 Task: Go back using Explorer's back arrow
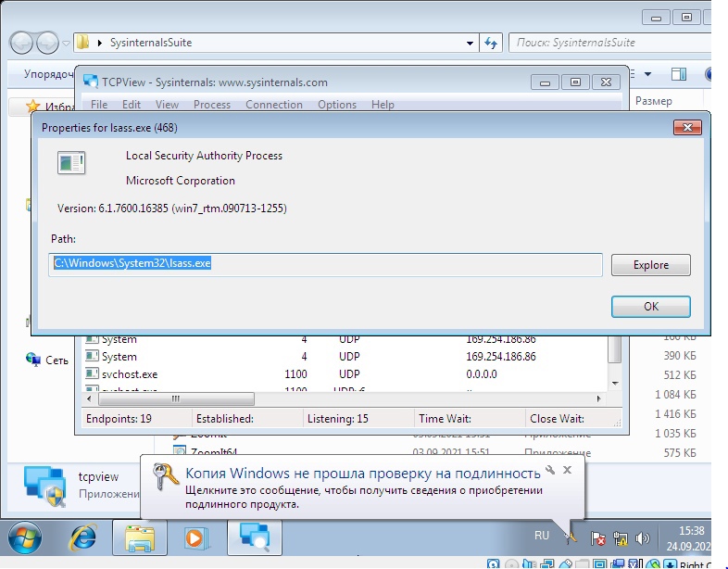click(x=21, y=44)
